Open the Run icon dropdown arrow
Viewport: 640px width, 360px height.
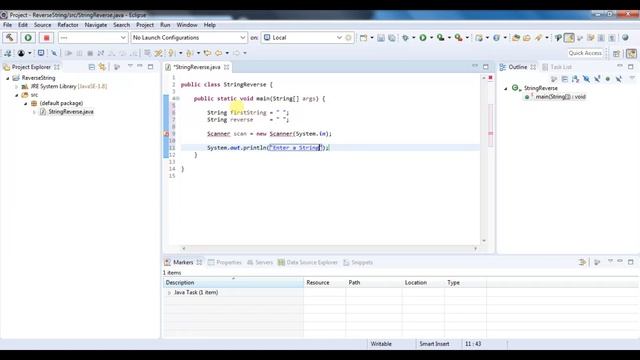[431, 38]
